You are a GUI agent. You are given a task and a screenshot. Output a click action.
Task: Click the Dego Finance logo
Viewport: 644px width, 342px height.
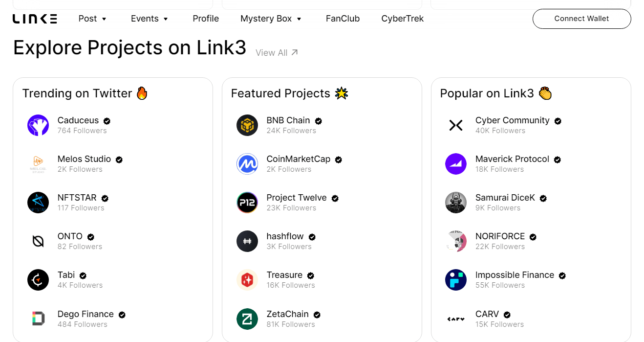tap(38, 319)
